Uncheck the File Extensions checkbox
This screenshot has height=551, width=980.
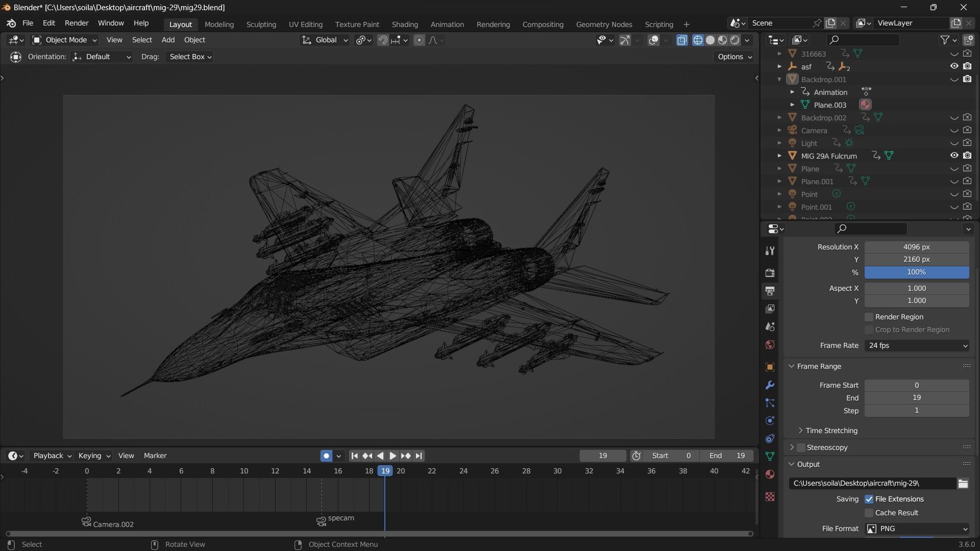[869, 499]
